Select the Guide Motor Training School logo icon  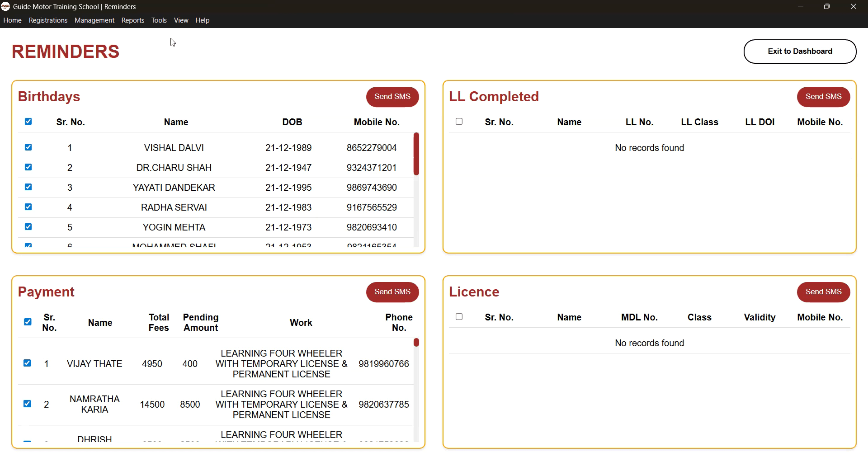5,6
